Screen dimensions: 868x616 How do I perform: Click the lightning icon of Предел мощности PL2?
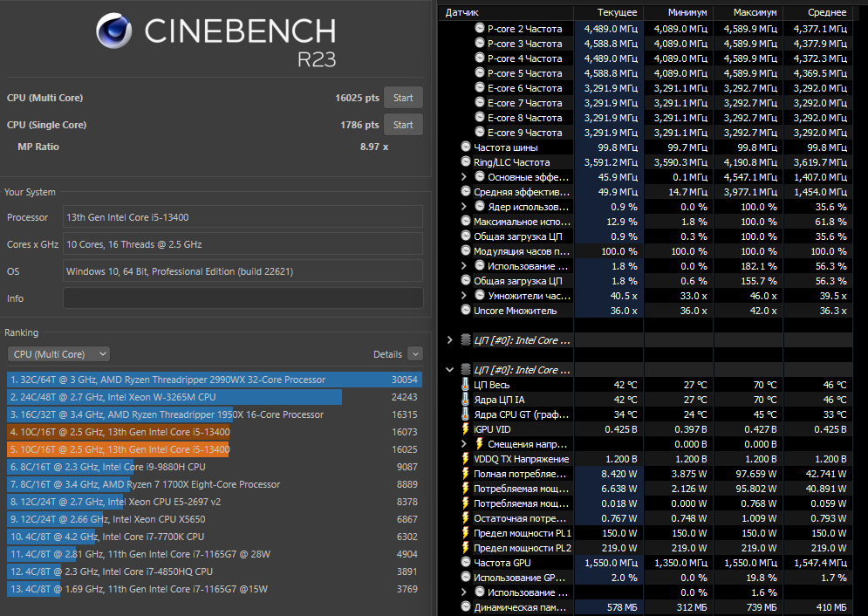[x=466, y=548]
